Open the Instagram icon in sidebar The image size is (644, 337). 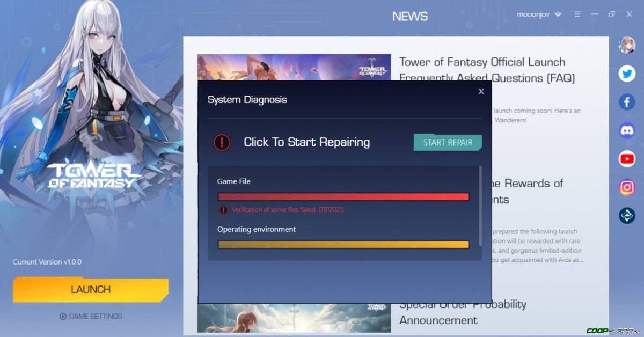(627, 187)
